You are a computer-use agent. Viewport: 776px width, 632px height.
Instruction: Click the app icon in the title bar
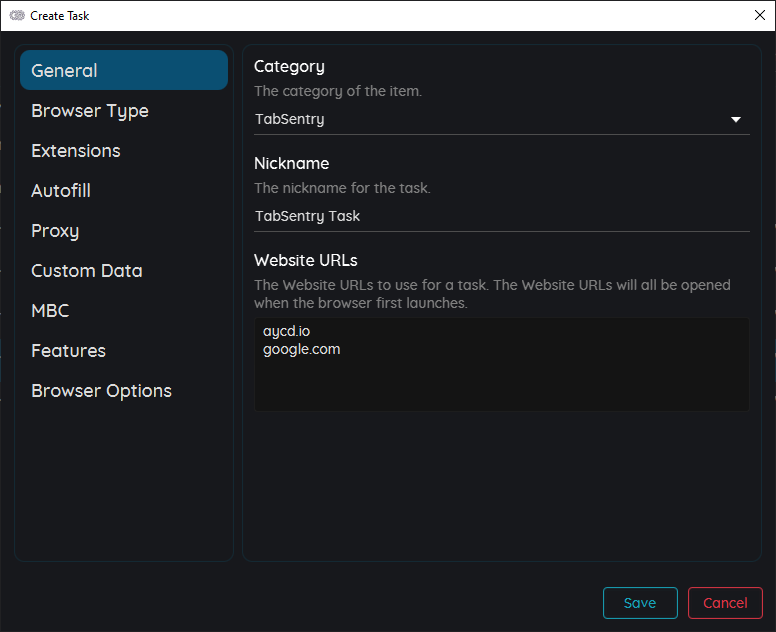click(17, 15)
